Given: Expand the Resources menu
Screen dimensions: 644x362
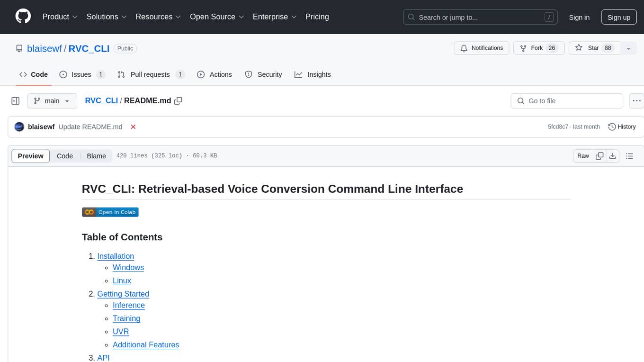Looking at the screenshot, I should (158, 17).
